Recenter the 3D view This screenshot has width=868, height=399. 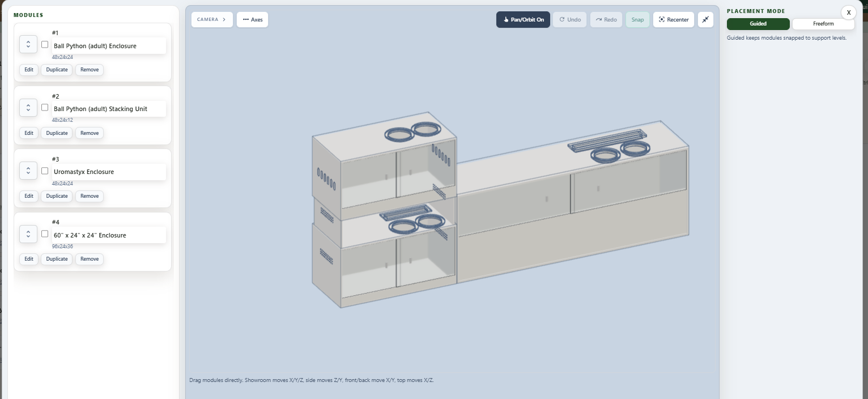pos(674,19)
